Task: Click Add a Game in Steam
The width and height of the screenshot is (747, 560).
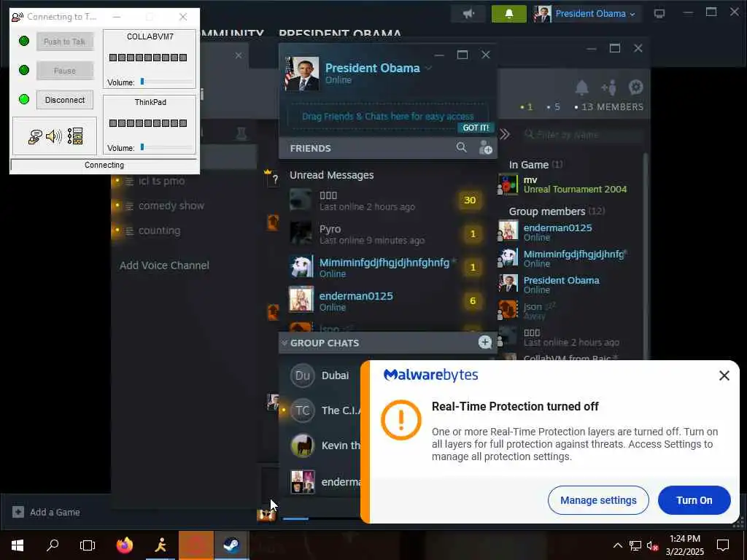Action: click(x=47, y=513)
